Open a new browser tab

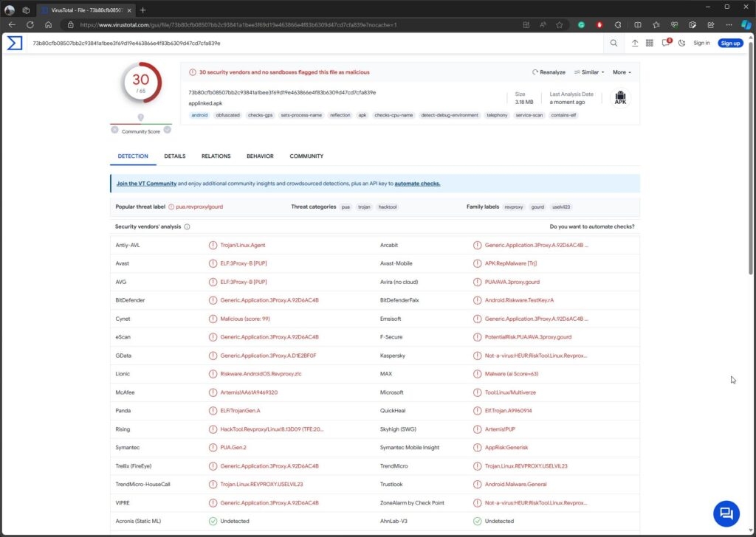(143, 10)
